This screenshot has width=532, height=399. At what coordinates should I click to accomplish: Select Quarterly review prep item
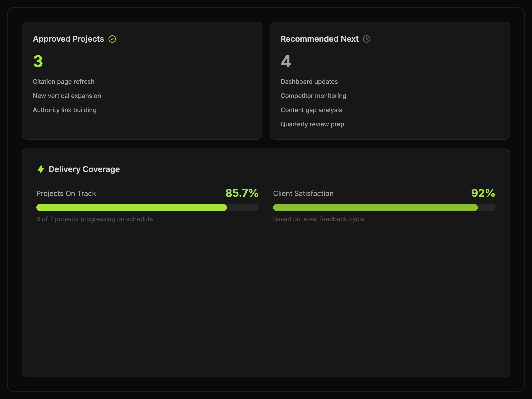point(312,124)
